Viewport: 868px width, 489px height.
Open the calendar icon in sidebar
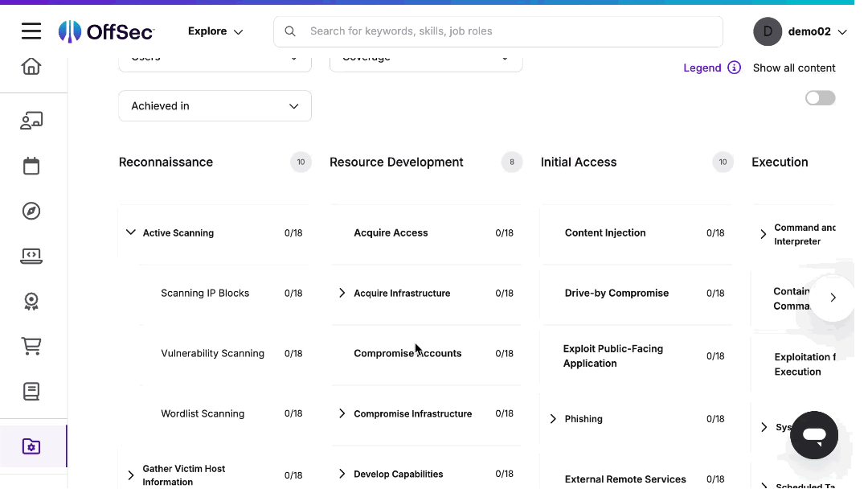(31, 166)
